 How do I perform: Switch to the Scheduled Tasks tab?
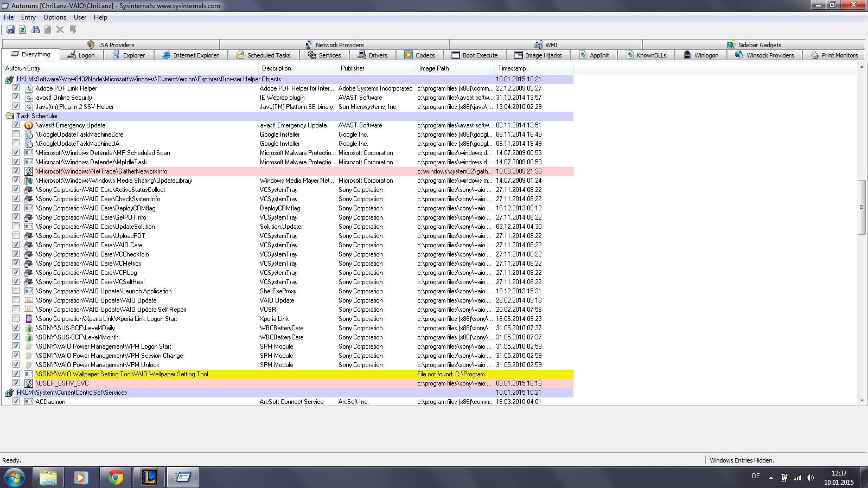click(x=263, y=55)
